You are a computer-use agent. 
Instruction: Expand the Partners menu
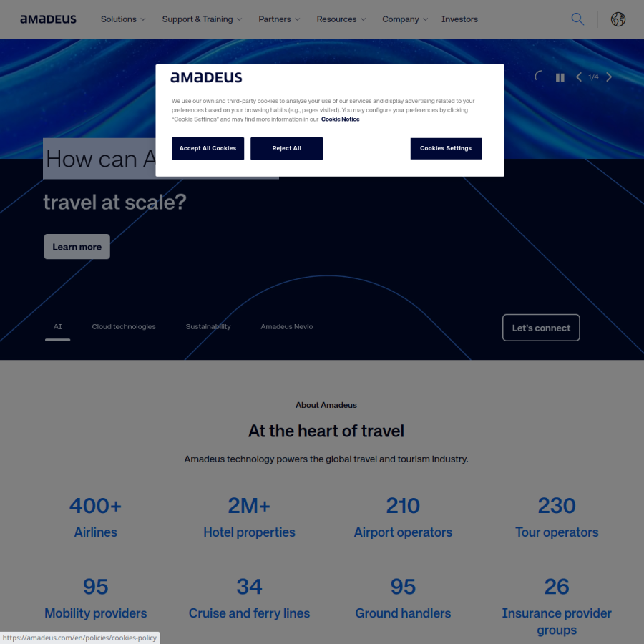[x=279, y=19]
